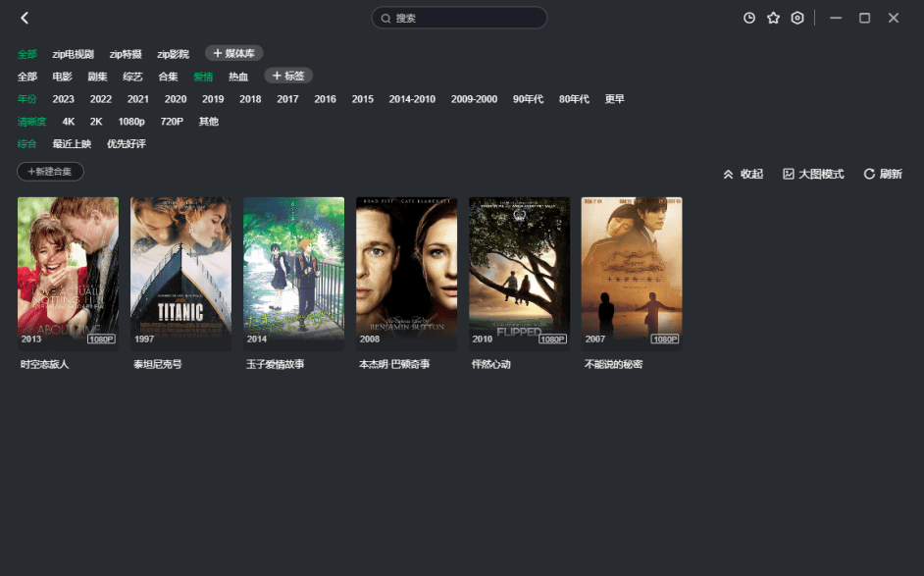The image size is (924, 576).
Task: Filter by year 2022
Action: (101, 99)
